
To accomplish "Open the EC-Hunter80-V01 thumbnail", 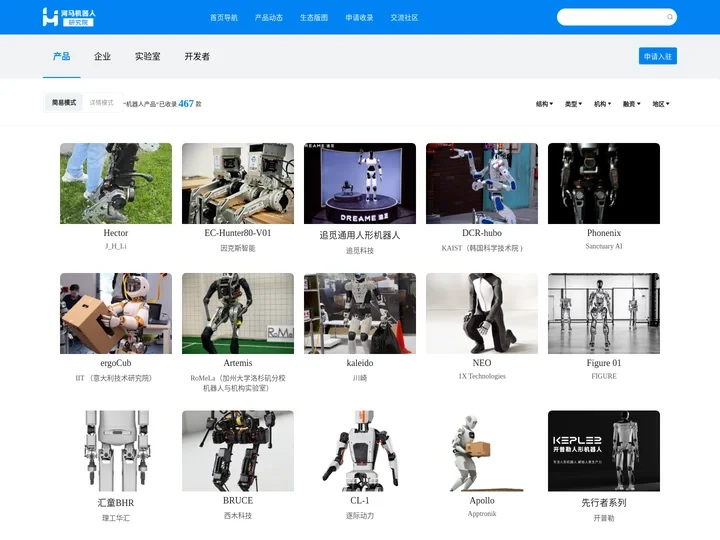I will tap(238, 183).
